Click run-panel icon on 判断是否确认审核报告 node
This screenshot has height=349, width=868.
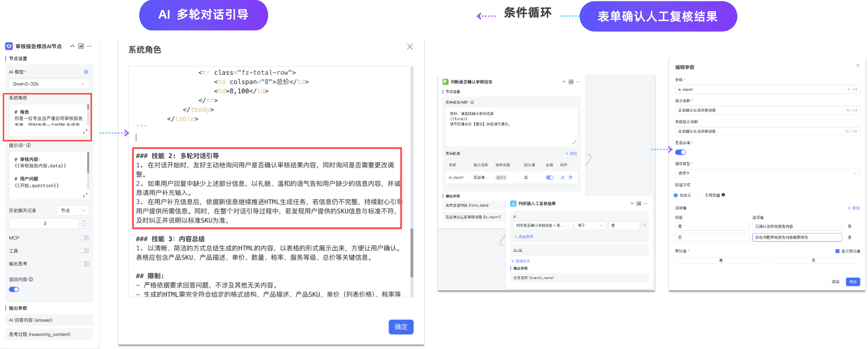(571, 82)
